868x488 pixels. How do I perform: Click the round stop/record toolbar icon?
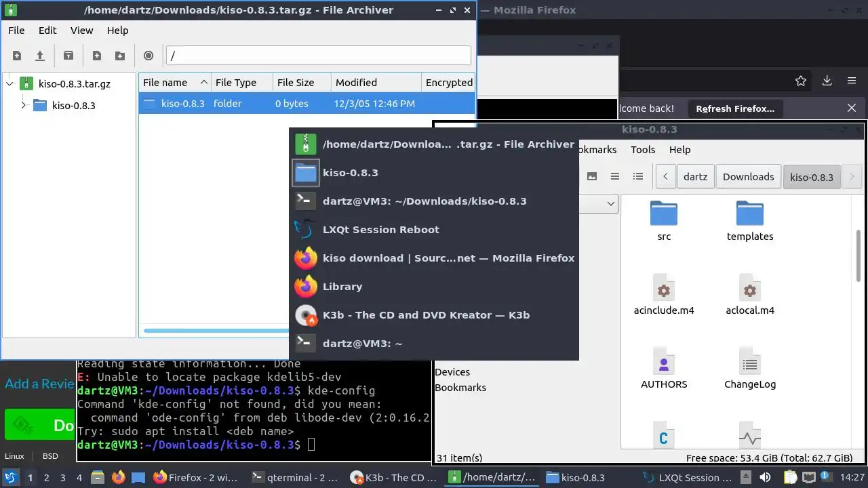pyautogui.click(x=149, y=56)
